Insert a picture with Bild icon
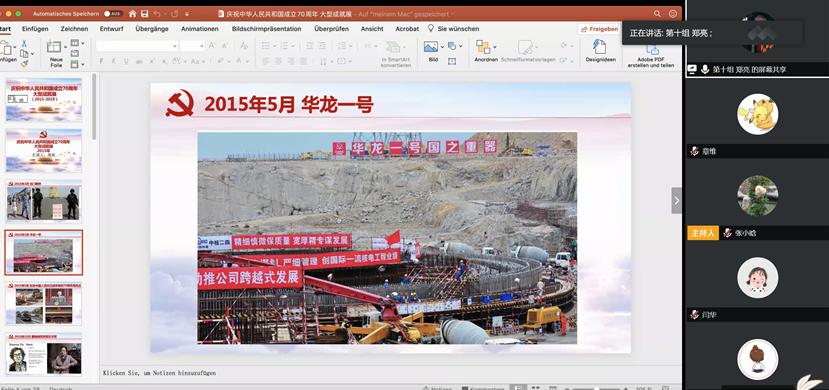The width and height of the screenshot is (829, 390). click(x=432, y=51)
